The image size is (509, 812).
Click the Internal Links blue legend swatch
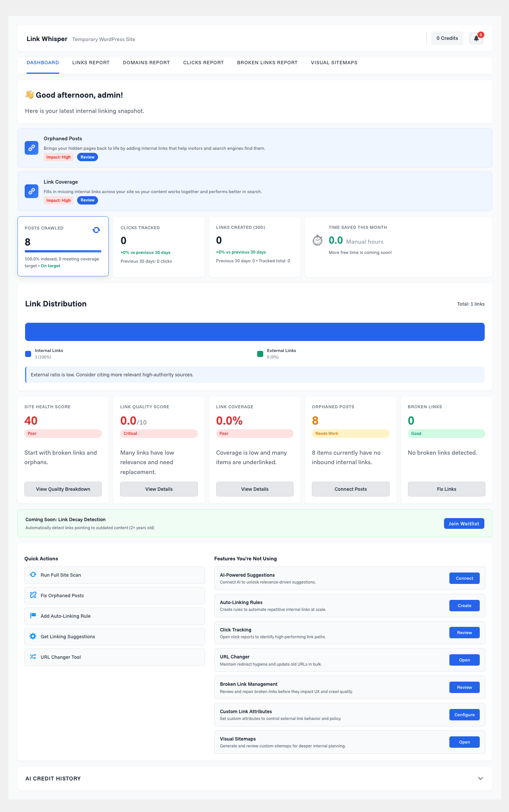click(x=28, y=354)
